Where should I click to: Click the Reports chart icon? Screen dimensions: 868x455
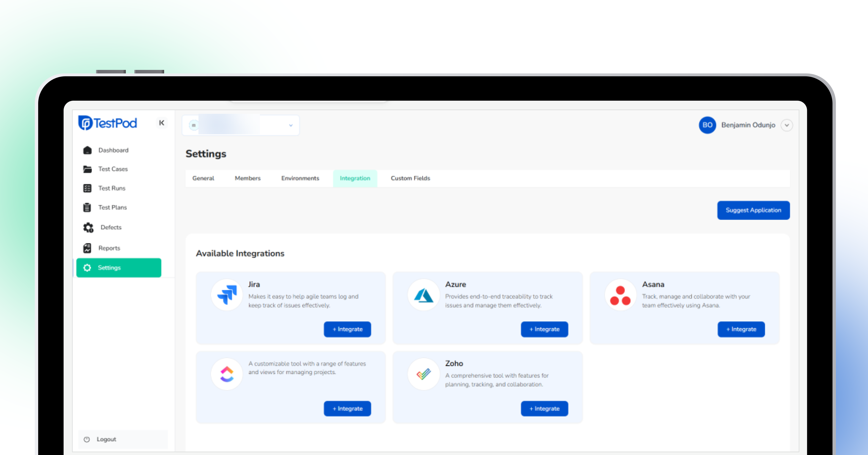87,248
